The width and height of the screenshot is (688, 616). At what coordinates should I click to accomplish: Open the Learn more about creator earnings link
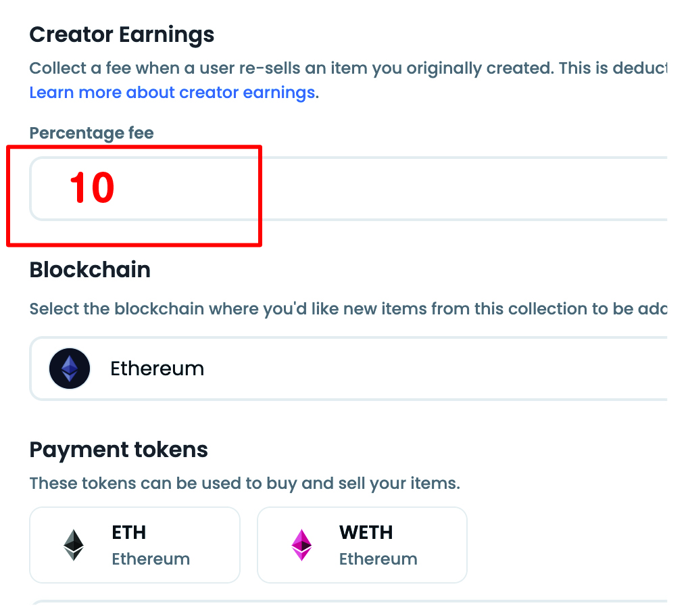click(x=172, y=93)
